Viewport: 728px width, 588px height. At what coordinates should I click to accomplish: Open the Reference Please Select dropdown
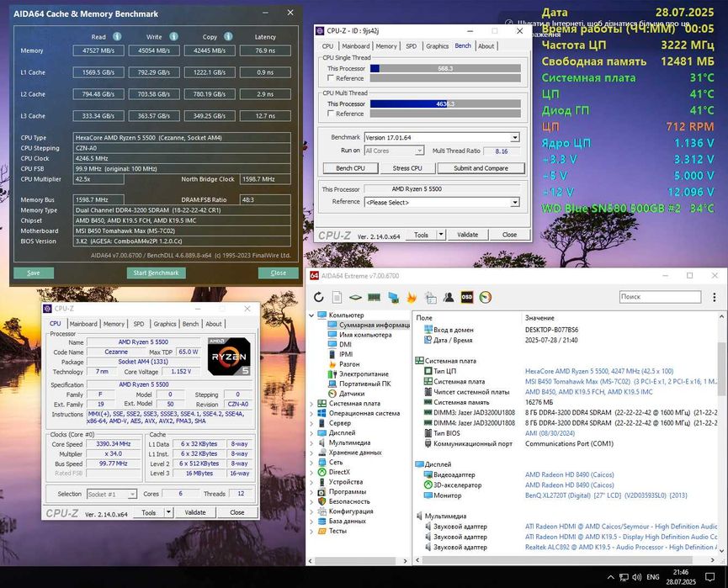click(x=514, y=203)
